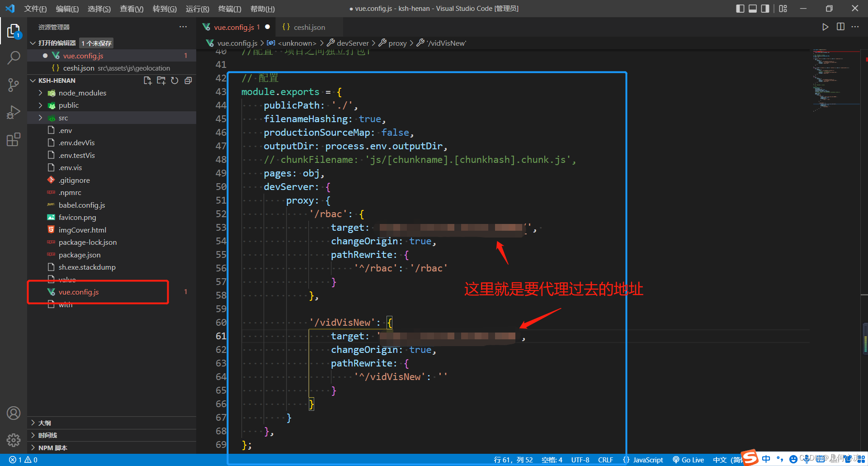The image size is (868, 466).
Task: Split the editor to the right
Action: click(840, 27)
